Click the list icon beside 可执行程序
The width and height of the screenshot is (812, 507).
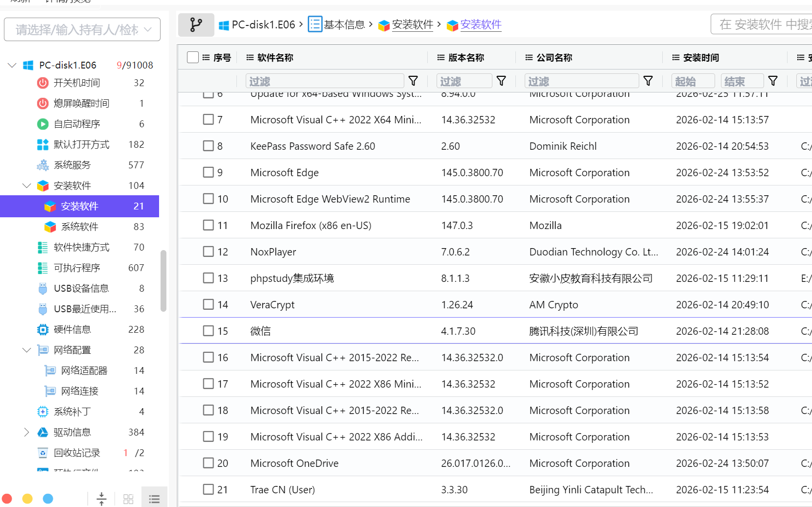(43, 268)
